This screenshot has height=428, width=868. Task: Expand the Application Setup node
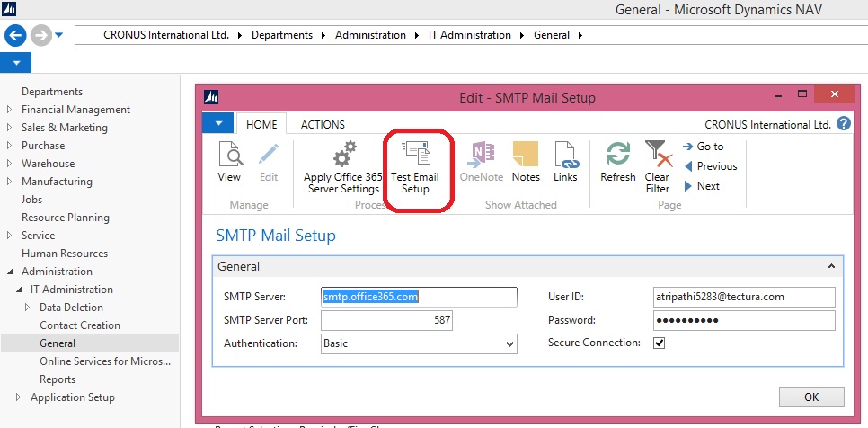(19, 397)
